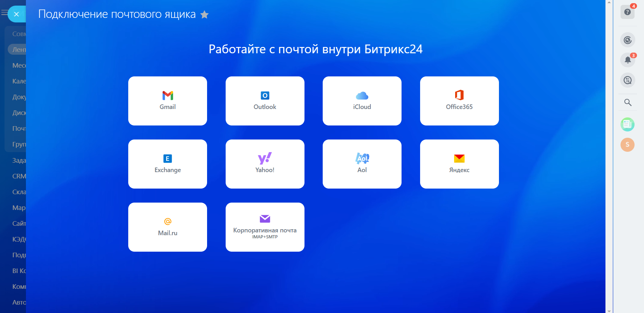Open the notifications bell with 3 alerts
Image resolution: width=644 pixels, height=313 pixels.
click(x=628, y=60)
